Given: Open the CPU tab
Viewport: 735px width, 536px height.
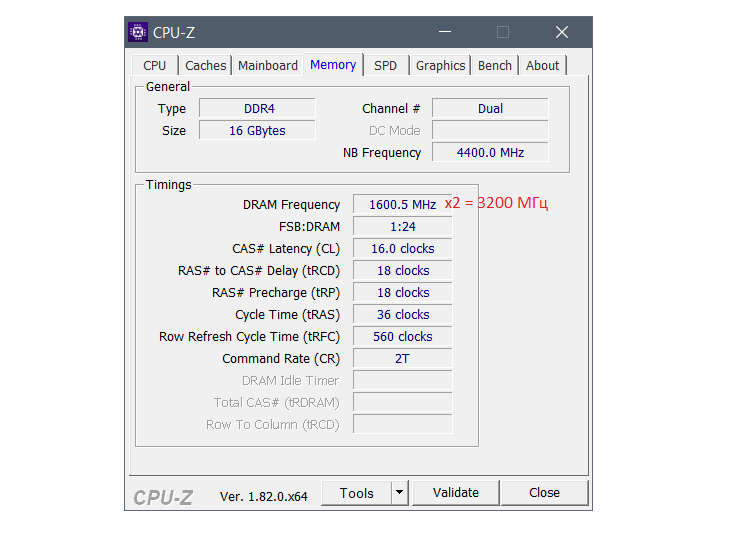Looking at the screenshot, I should (155, 65).
